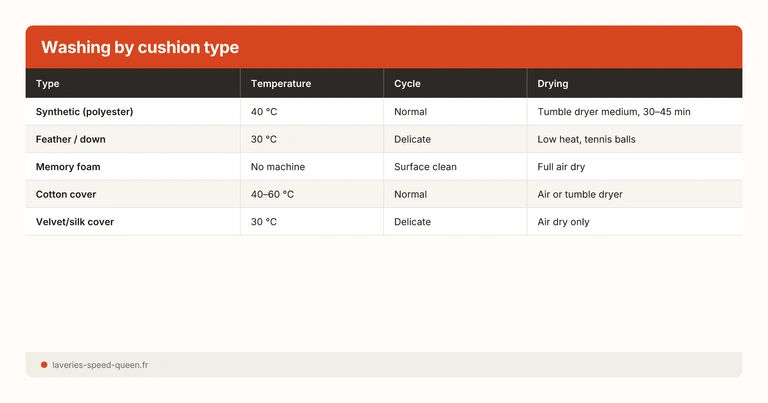The image size is (768, 403).
Task: Click the orange dot beside the website URL
Action: tap(44, 365)
